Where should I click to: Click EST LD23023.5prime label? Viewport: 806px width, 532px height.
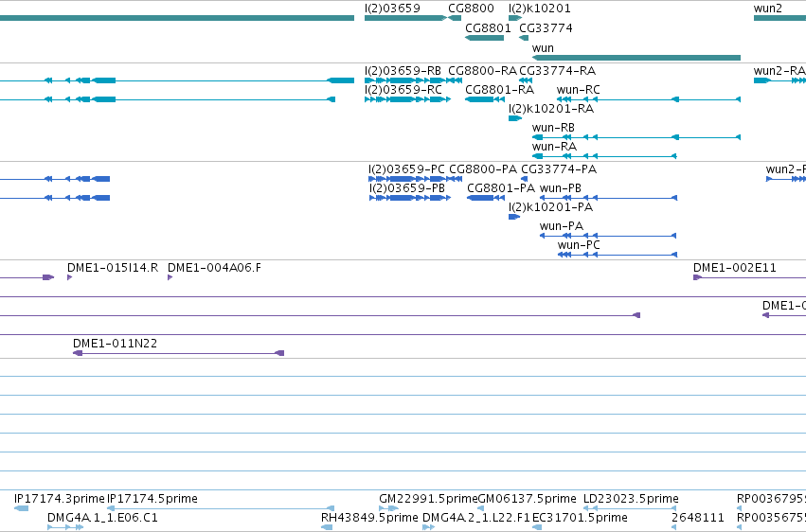(631, 499)
